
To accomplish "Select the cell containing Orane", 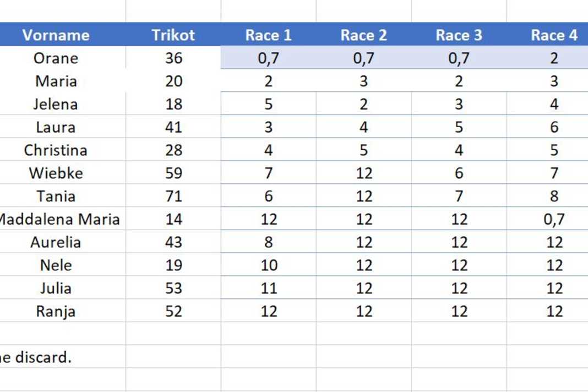I will tap(56, 58).
